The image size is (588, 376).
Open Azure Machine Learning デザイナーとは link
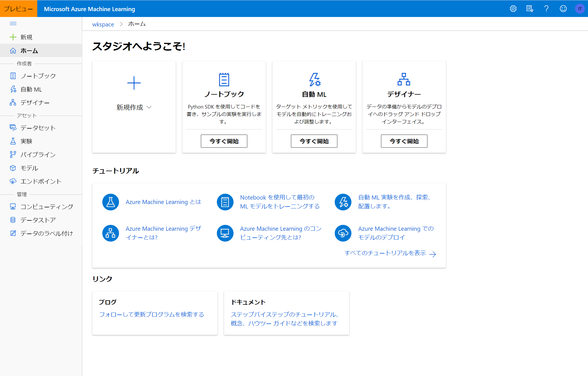pyautogui.click(x=163, y=233)
